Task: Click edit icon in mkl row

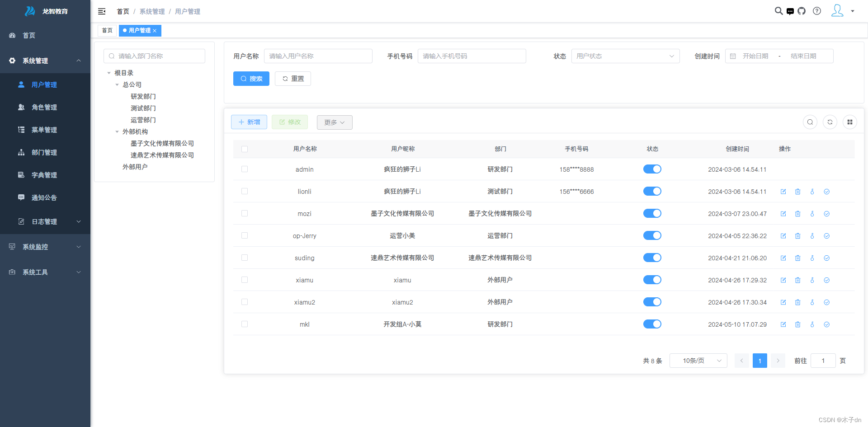Action: point(783,324)
